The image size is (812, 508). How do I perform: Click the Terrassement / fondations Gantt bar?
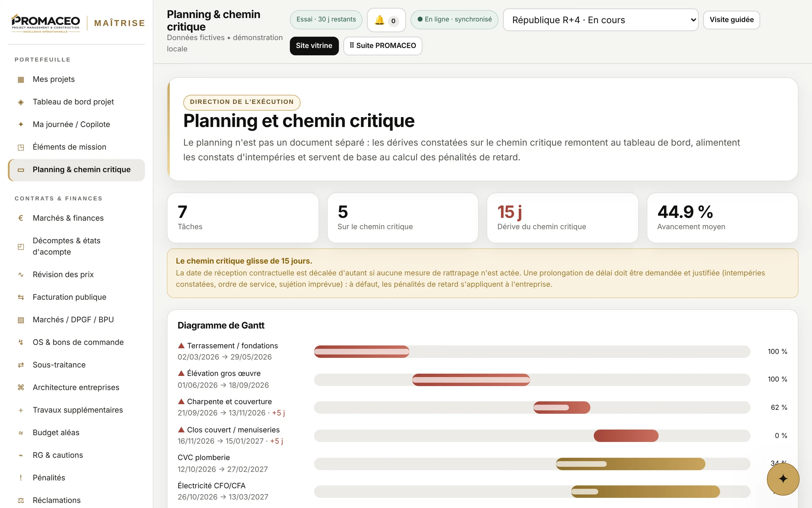(x=361, y=351)
